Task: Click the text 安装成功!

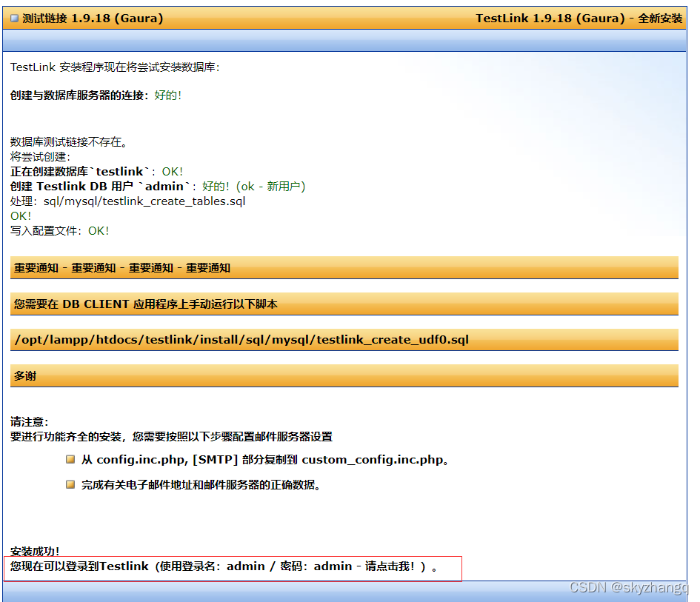Action: [36, 551]
